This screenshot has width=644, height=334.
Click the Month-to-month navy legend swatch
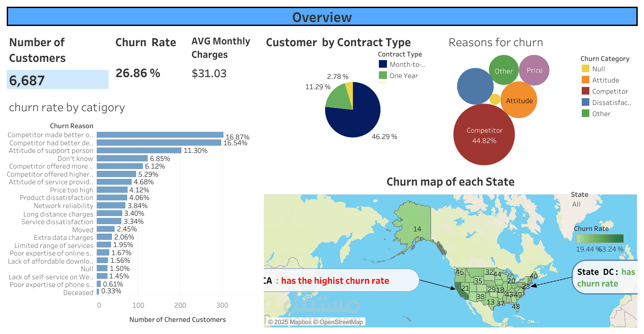(383, 64)
